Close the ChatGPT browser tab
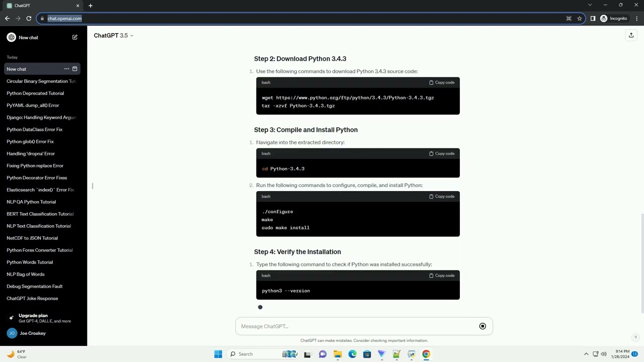This screenshot has height=362, width=644. tap(77, 6)
